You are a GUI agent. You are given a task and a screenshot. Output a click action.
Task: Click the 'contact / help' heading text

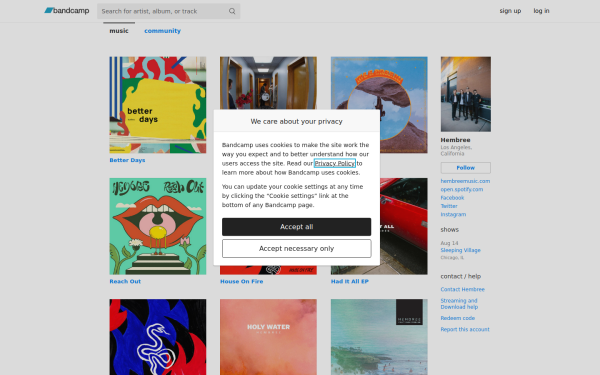pyautogui.click(x=461, y=276)
